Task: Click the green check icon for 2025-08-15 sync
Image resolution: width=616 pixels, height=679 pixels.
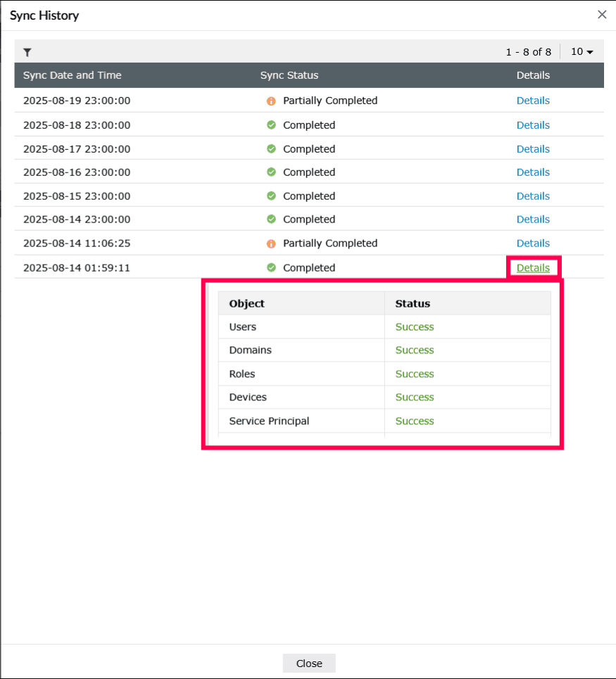Action: [x=271, y=196]
